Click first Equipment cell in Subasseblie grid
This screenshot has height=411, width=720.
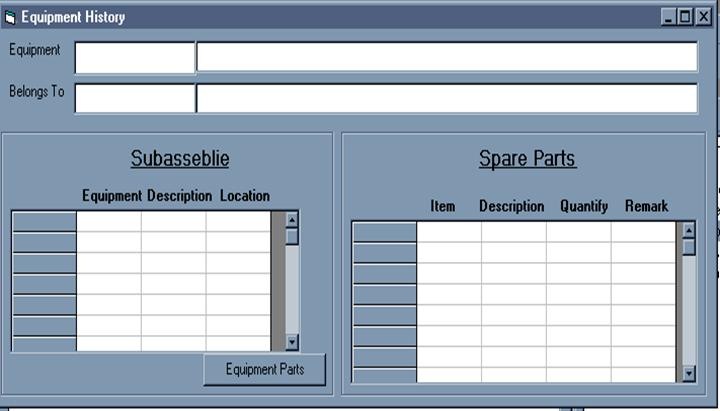109,222
